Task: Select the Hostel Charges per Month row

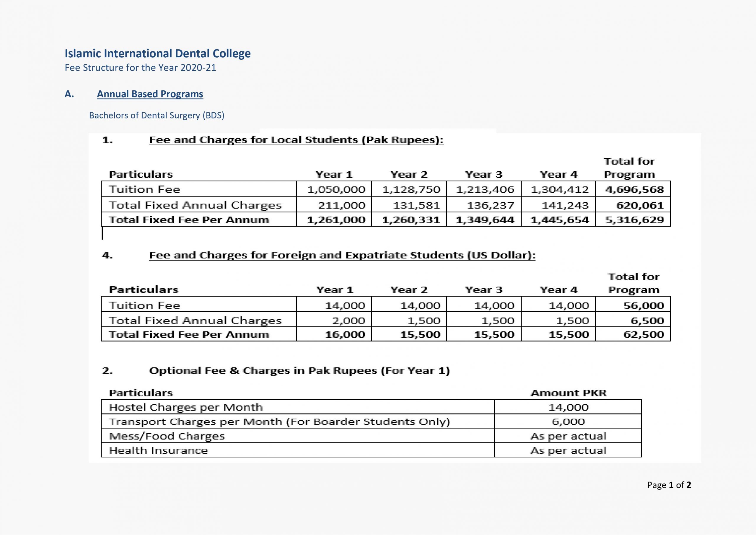Action: pyautogui.click(x=372, y=407)
